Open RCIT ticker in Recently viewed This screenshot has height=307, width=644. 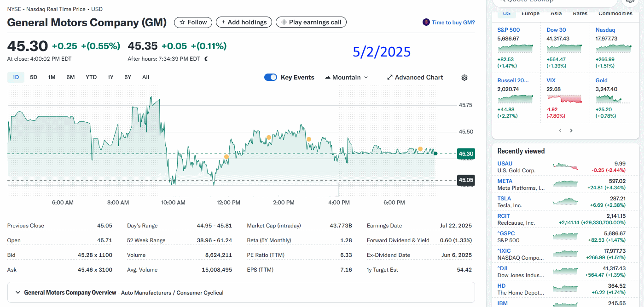(504, 216)
